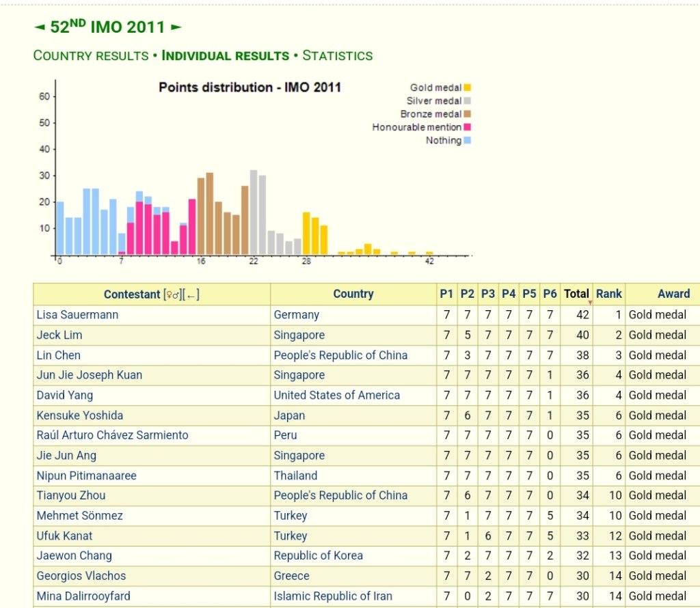This screenshot has height=608, width=700.
Task: Toggle gender symbols display in Contestant header
Action: [171, 294]
